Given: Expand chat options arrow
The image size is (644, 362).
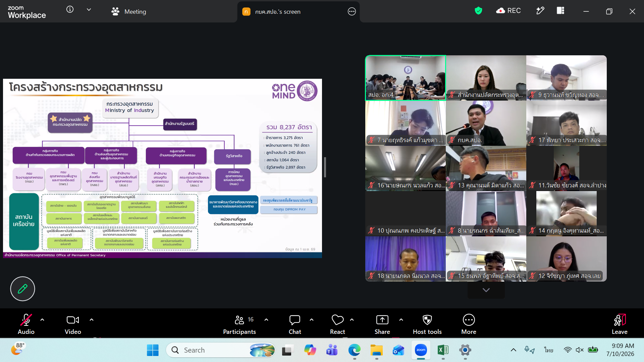Looking at the screenshot, I should [x=312, y=320].
